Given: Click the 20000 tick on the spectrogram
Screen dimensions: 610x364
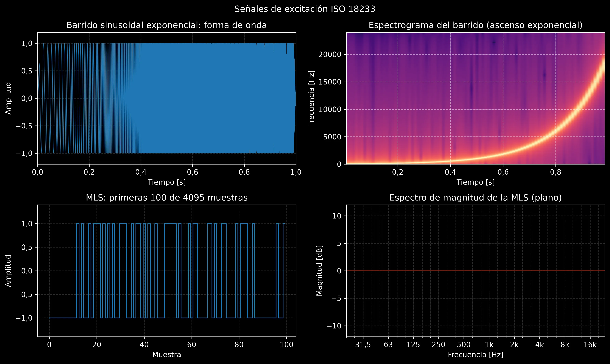Looking at the screenshot, I should (330, 54).
